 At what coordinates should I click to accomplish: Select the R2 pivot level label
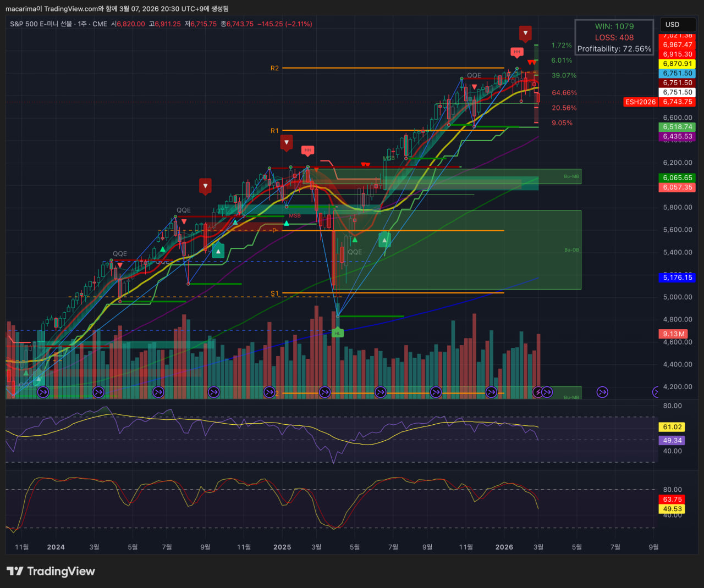click(x=274, y=68)
